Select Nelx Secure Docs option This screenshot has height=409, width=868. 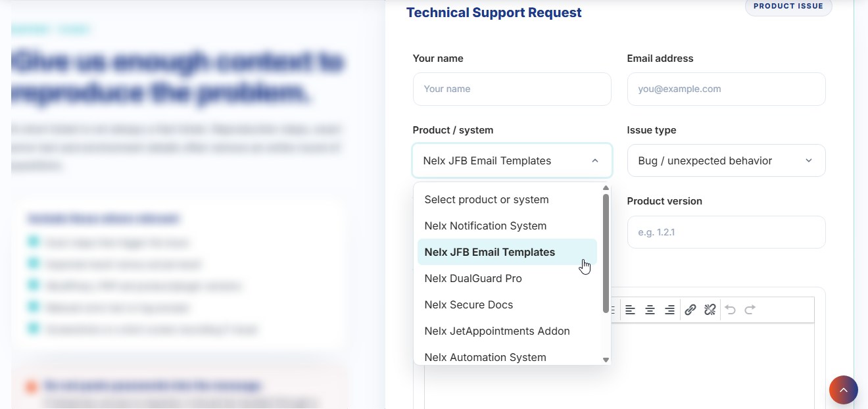[507, 304]
